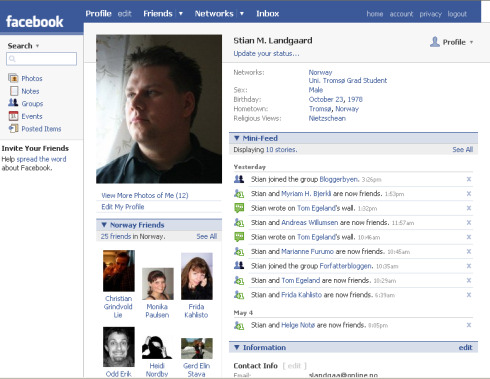Open the Friends dropdown arrow

[181, 14]
